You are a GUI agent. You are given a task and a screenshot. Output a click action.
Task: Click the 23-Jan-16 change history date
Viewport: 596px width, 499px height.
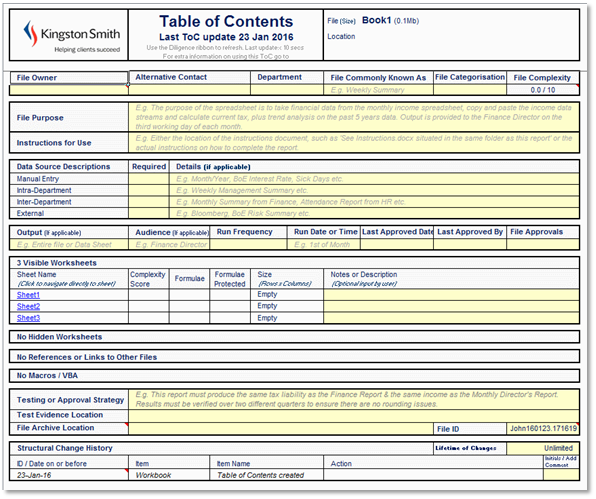pyautogui.click(x=34, y=475)
